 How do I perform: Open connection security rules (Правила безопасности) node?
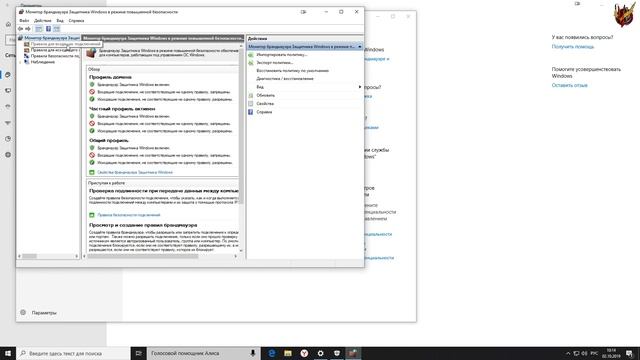coord(51,56)
